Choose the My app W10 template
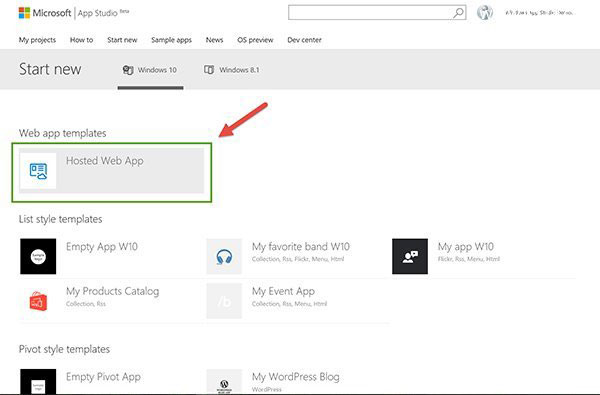 click(466, 246)
